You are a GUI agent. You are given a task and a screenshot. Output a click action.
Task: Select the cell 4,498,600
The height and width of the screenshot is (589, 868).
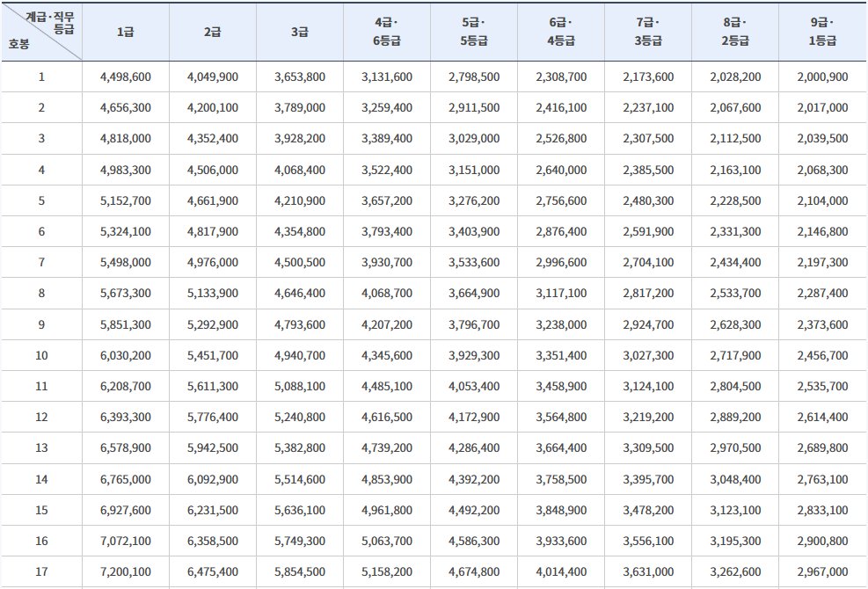click(126, 77)
